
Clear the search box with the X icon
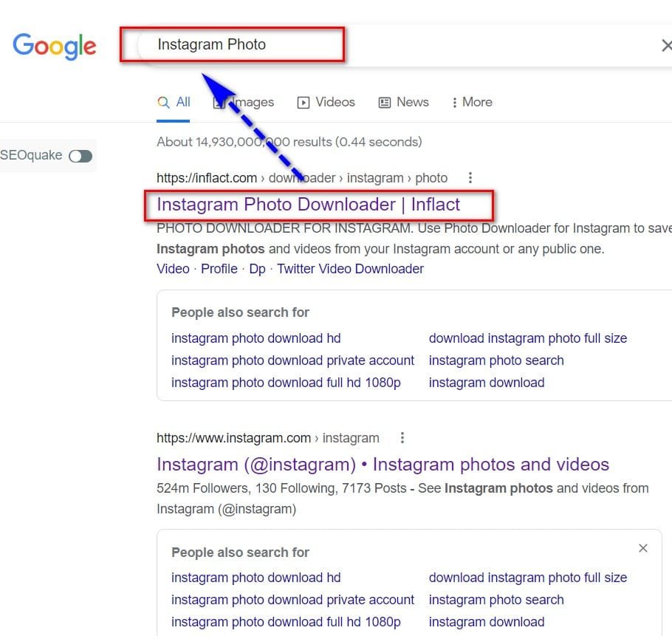[666, 45]
